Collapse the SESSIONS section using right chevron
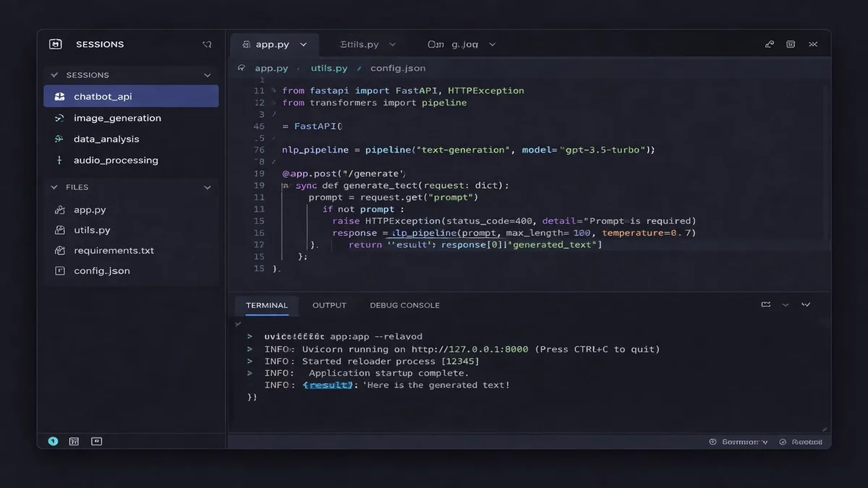 (208, 75)
